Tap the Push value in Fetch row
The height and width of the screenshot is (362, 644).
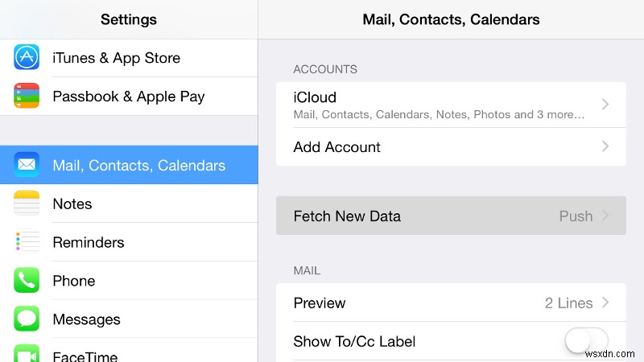(576, 216)
